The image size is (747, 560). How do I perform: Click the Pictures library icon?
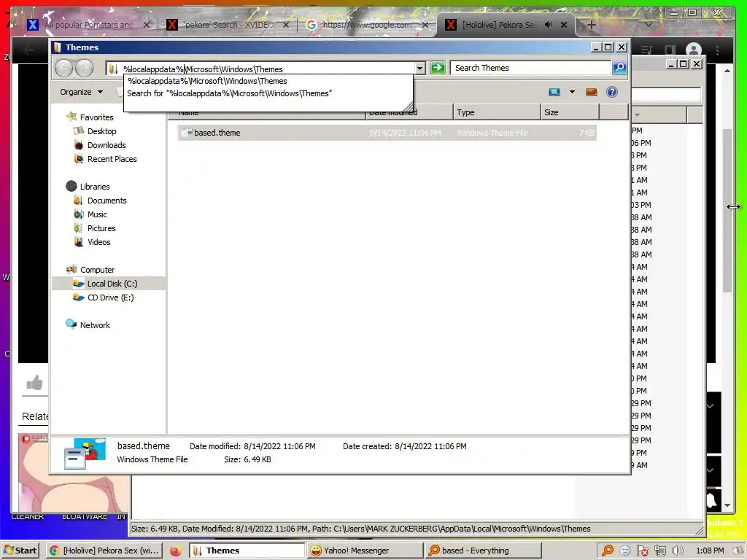point(79,228)
